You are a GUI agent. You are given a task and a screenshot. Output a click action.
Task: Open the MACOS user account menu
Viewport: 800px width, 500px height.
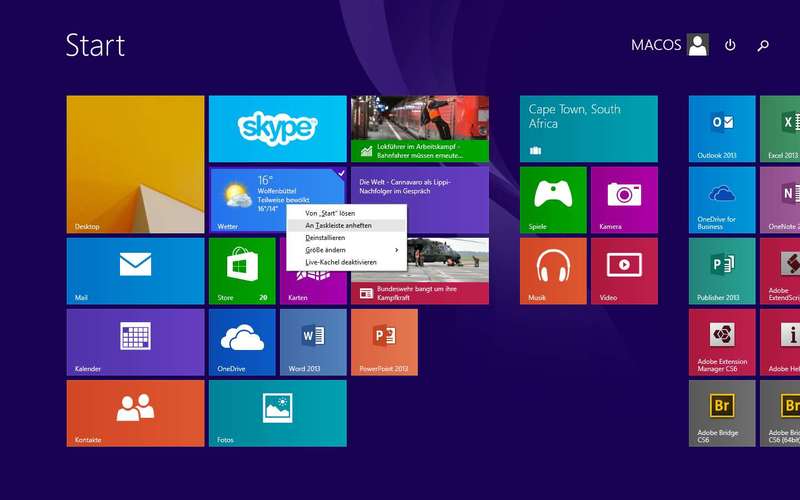[669, 45]
